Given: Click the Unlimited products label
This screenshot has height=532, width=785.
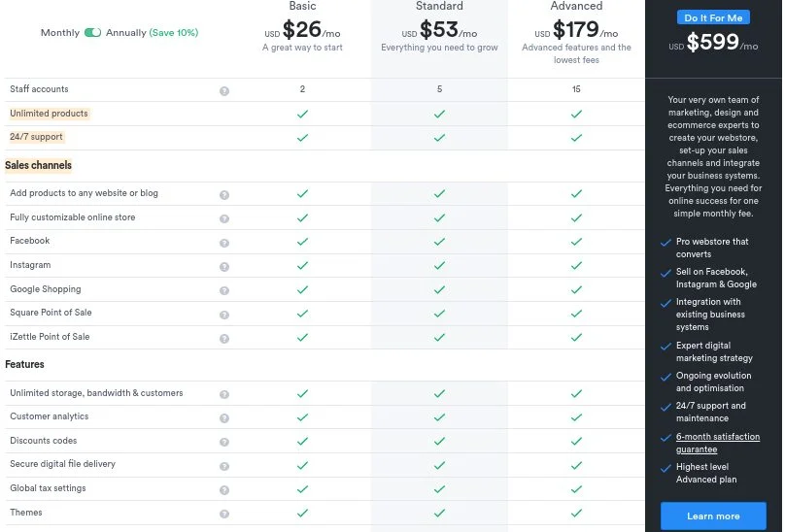Looking at the screenshot, I should click(49, 114).
